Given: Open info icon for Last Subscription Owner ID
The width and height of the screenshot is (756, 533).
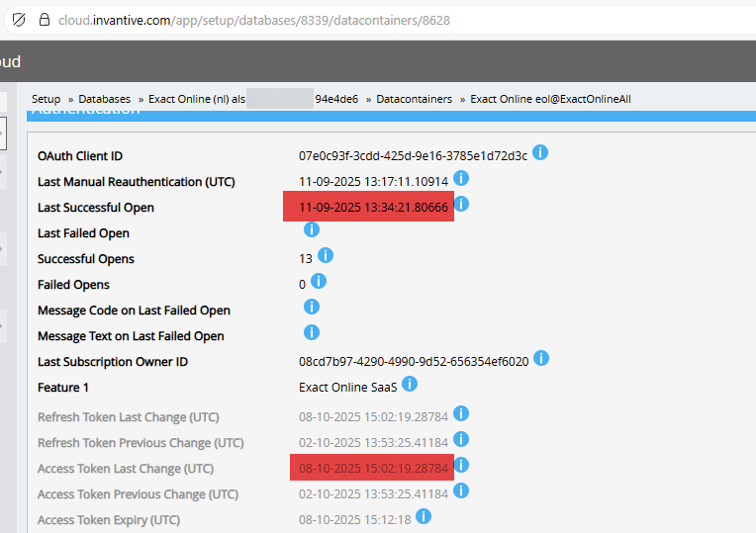Looking at the screenshot, I should click(x=541, y=359).
